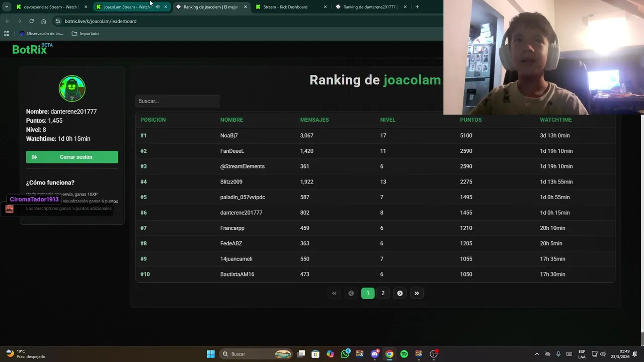Open Discord from the taskbar
644x362 pixels.
point(374,354)
